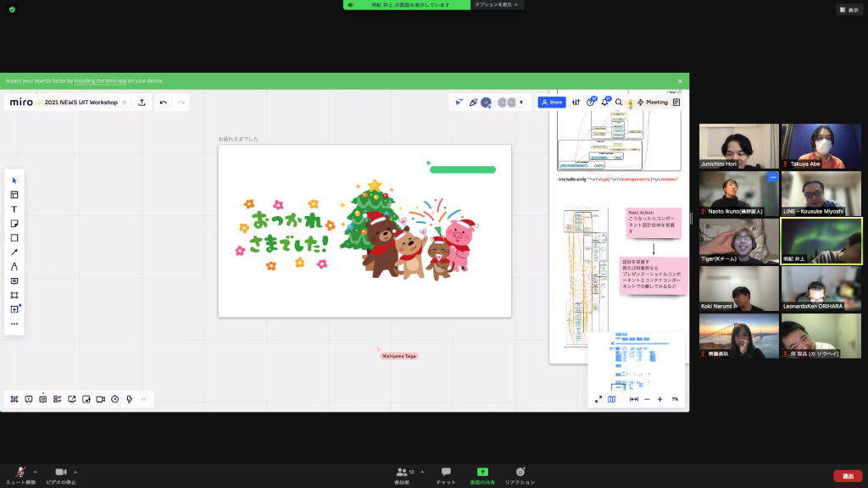Follow the installing the Miro app link
868x488 pixels.
100,80
